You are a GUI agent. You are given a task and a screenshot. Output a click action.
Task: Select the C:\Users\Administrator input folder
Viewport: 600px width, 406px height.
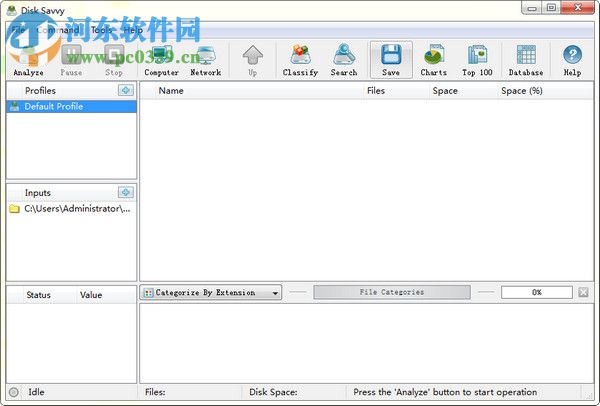click(x=72, y=209)
